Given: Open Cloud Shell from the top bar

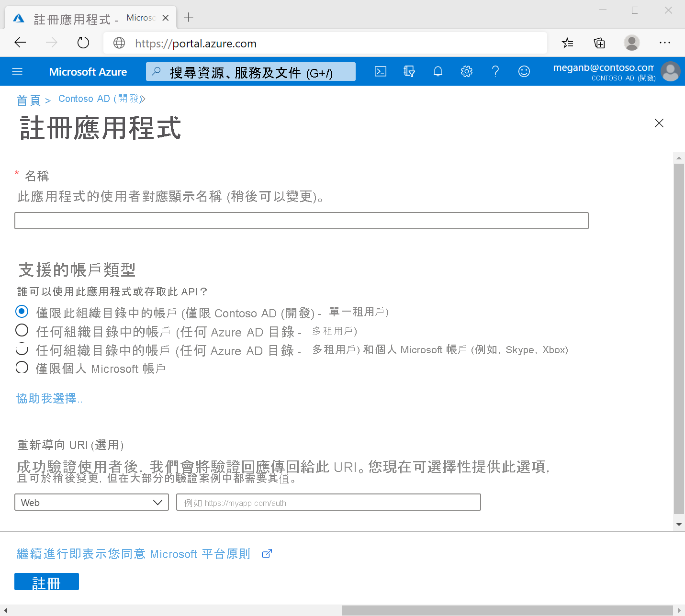Looking at the screenshot, I should (381, 71).
